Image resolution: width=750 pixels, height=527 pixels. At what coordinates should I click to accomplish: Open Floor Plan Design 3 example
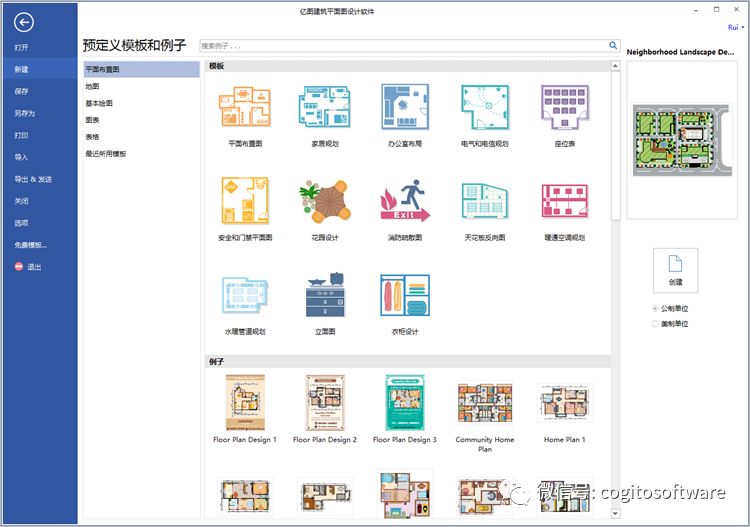(405, 402)
